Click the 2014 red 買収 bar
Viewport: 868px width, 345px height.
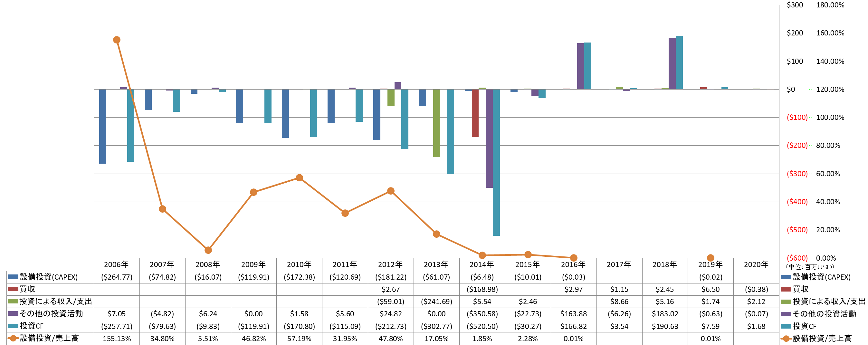[475, 113]
